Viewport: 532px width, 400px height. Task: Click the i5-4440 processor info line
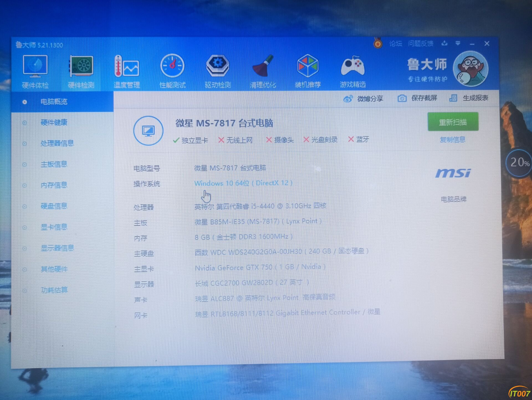260,206
